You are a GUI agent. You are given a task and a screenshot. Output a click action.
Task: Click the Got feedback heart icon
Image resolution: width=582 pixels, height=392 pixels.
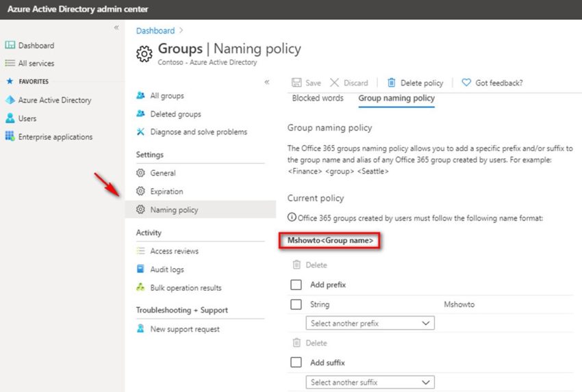466,83
